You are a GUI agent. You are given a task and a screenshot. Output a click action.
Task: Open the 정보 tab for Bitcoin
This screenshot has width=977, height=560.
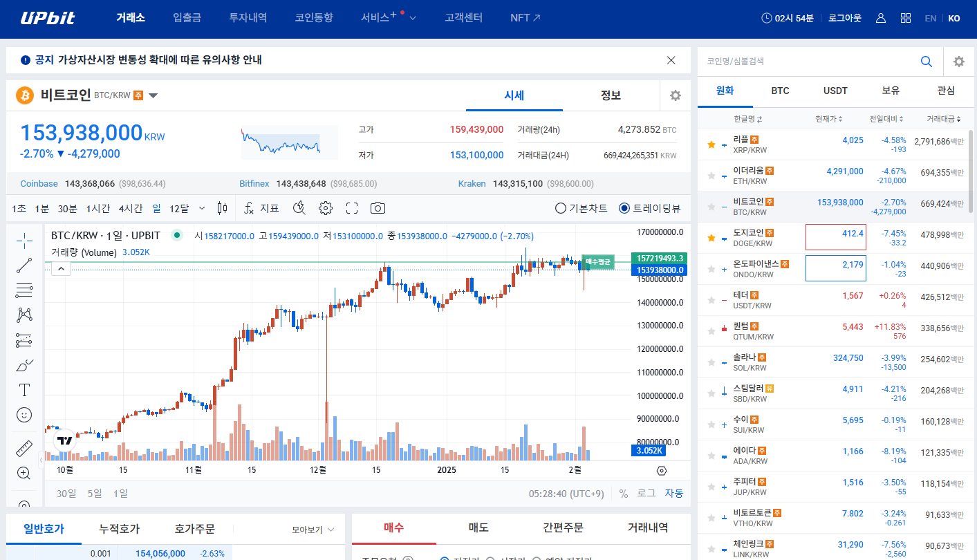click(x=611, y=95)
